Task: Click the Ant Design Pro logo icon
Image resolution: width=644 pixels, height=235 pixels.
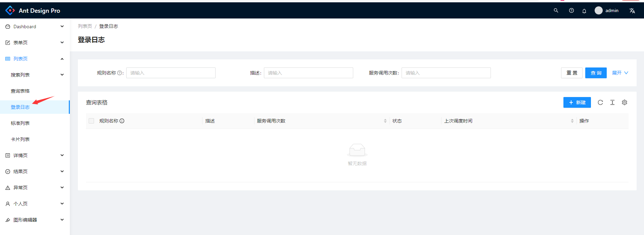Action: coord(10,10)
